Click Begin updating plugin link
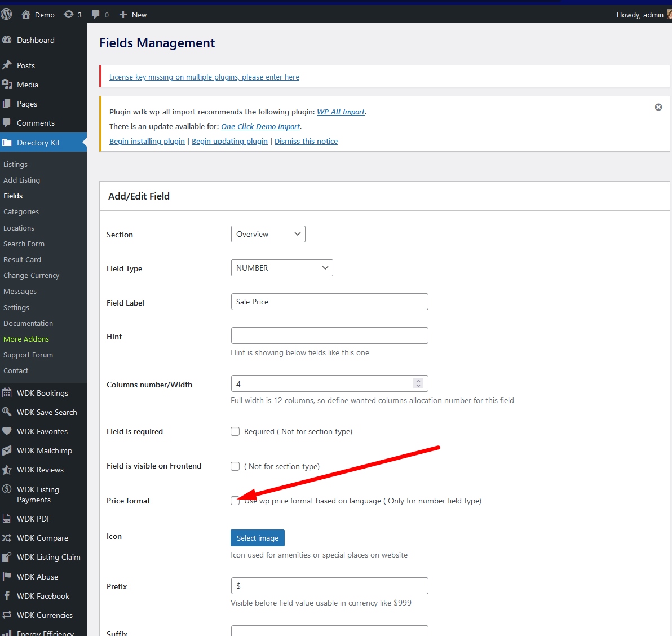This screenshot has width=672, height=636. [229, 142]
